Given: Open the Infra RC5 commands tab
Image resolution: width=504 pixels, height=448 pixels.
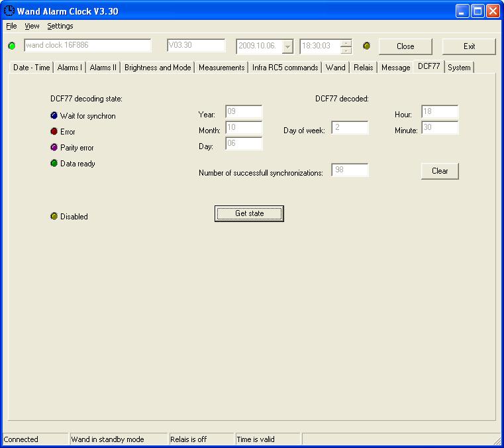Looking at the screenshot, I should [x=285, y=68].
